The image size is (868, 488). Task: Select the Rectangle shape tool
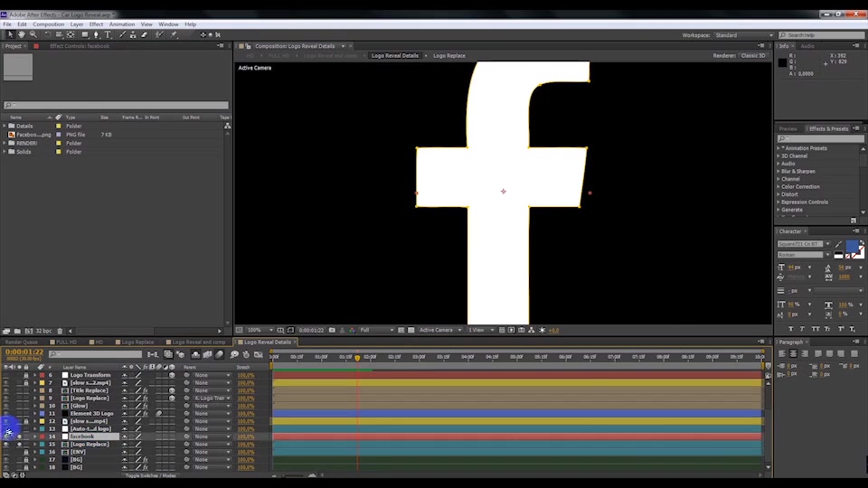85,35
